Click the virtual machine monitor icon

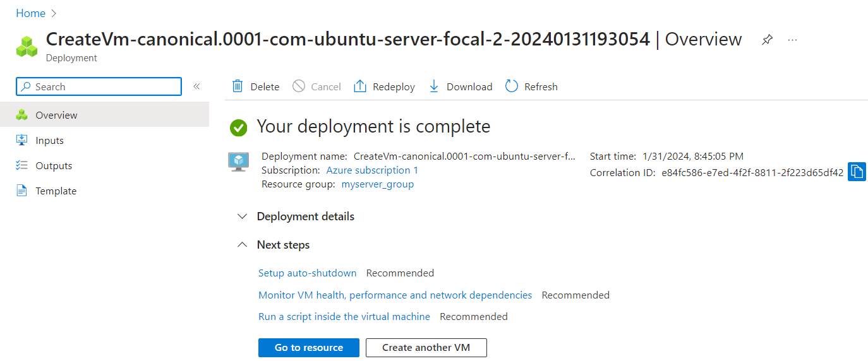(x=238, y=162)
